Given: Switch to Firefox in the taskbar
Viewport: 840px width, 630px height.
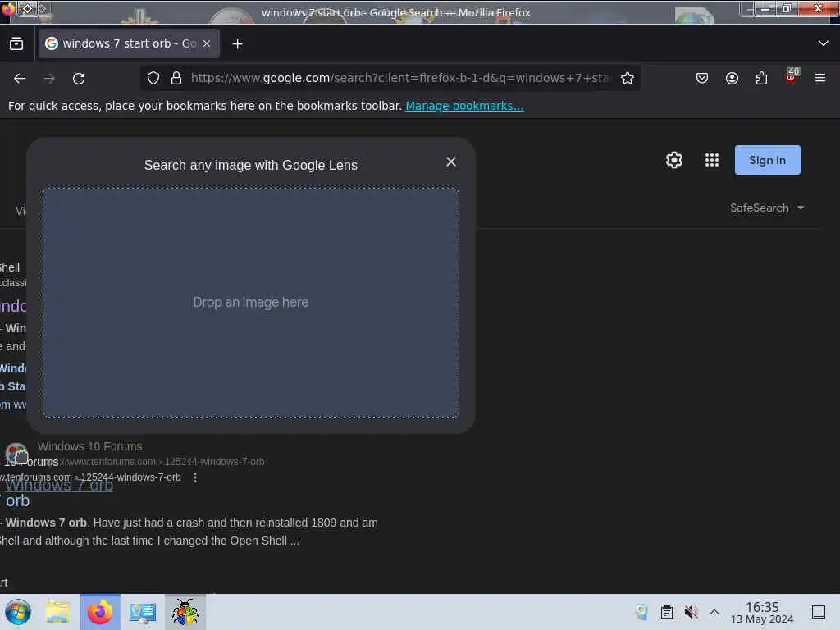Looking at the screenshot, I should point(100,612).
